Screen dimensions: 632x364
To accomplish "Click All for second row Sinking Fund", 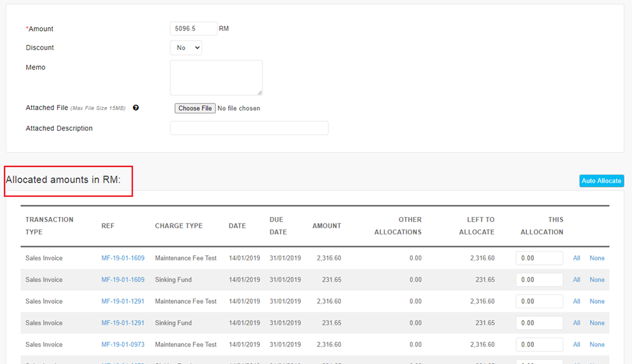I will (576, 280).
